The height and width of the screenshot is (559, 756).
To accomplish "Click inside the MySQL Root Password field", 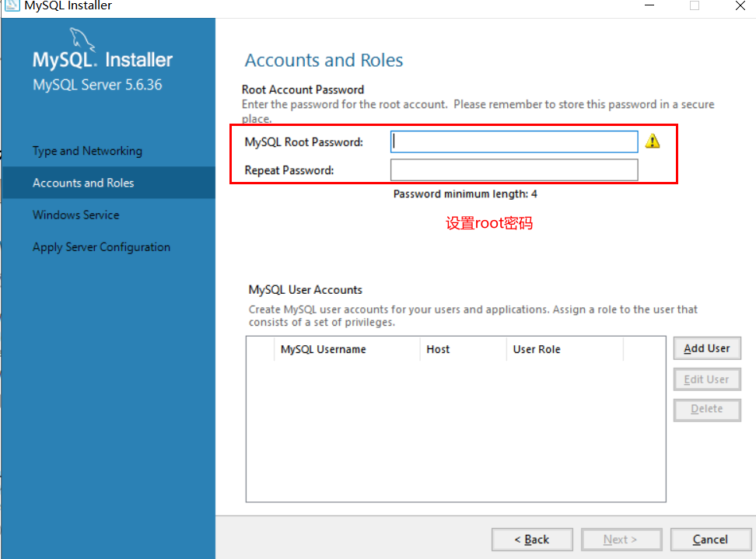I will [513, 141].
